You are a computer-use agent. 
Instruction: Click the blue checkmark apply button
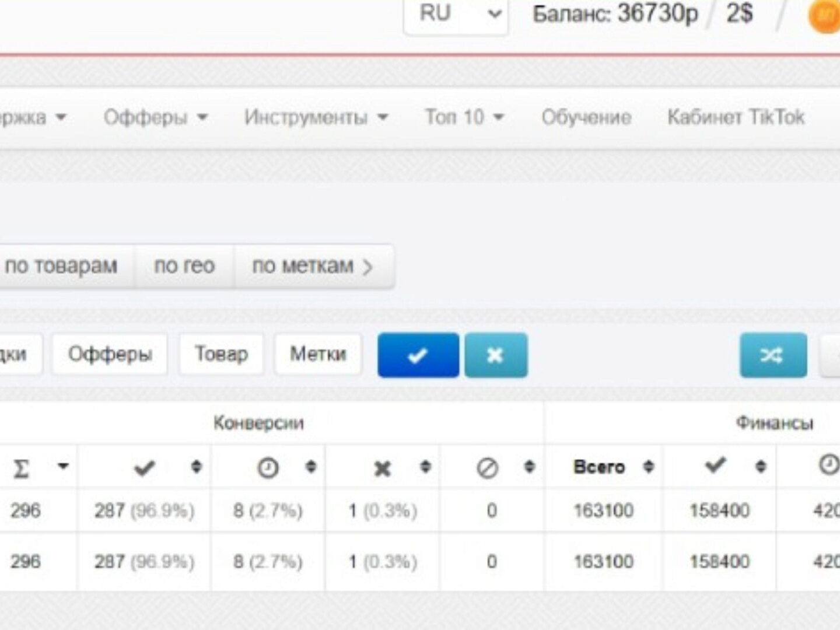tap(418, 355)
